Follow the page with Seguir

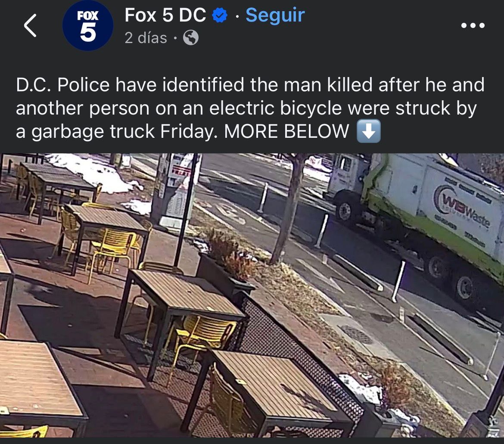click(275, 15)
